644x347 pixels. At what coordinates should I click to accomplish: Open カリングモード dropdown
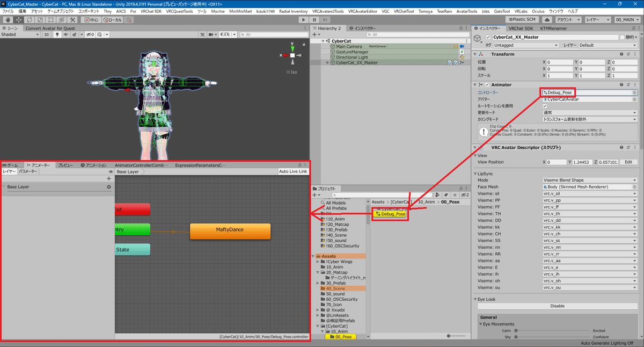pos(590,119)
